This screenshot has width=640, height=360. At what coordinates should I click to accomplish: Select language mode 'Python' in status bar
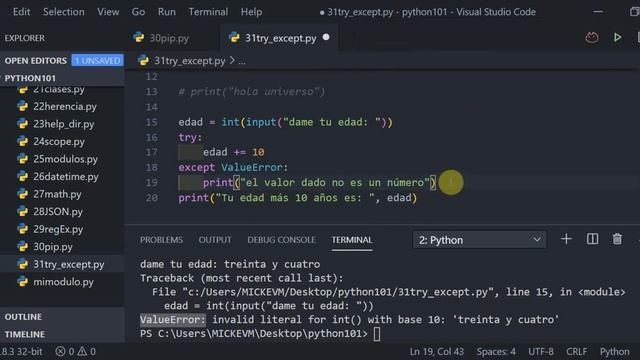coord(614,351)
